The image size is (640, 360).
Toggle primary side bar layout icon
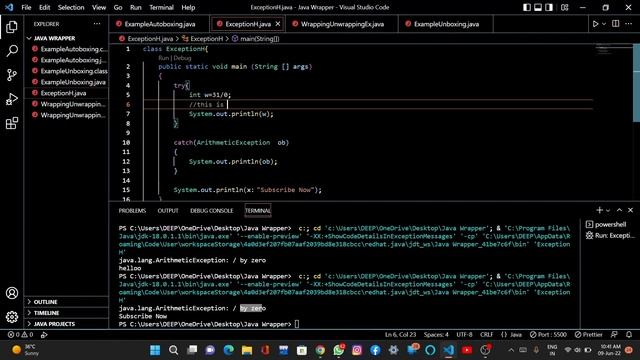527,7
